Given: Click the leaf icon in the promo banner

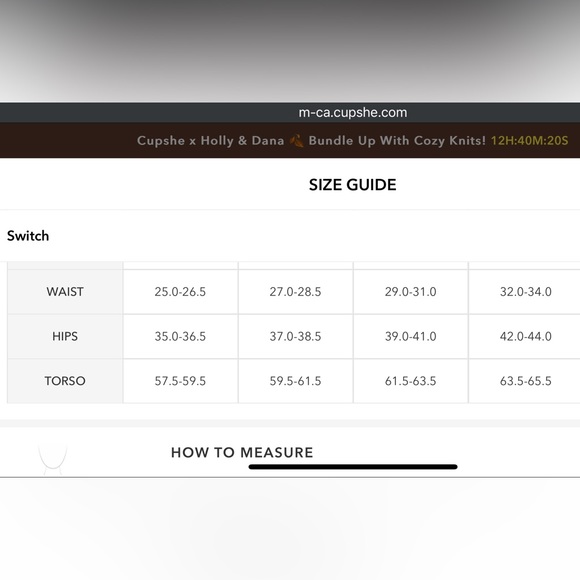Looking at the screenshot, I should [296, 141].
